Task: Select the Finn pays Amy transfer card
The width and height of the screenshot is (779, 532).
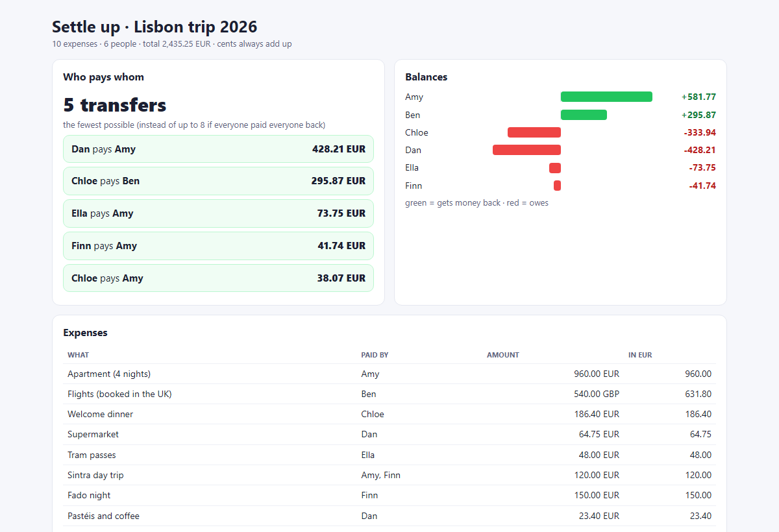Action: point(218,246)
